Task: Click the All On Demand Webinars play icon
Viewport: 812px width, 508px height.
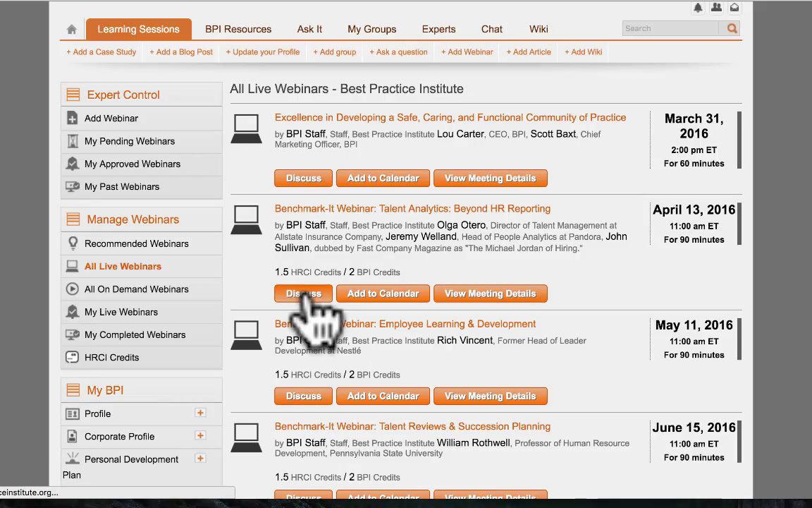Action: point(73,289)
